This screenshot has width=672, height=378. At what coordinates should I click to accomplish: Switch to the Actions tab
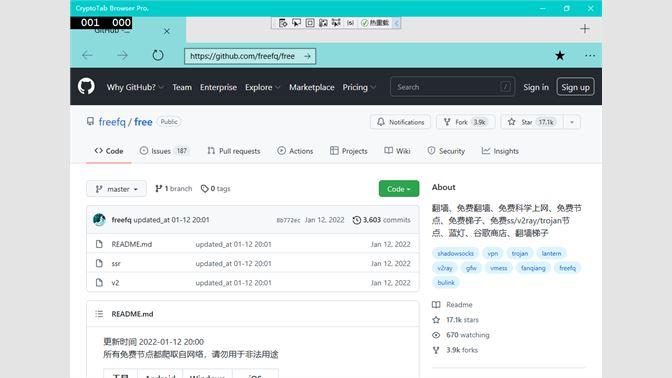295,151
